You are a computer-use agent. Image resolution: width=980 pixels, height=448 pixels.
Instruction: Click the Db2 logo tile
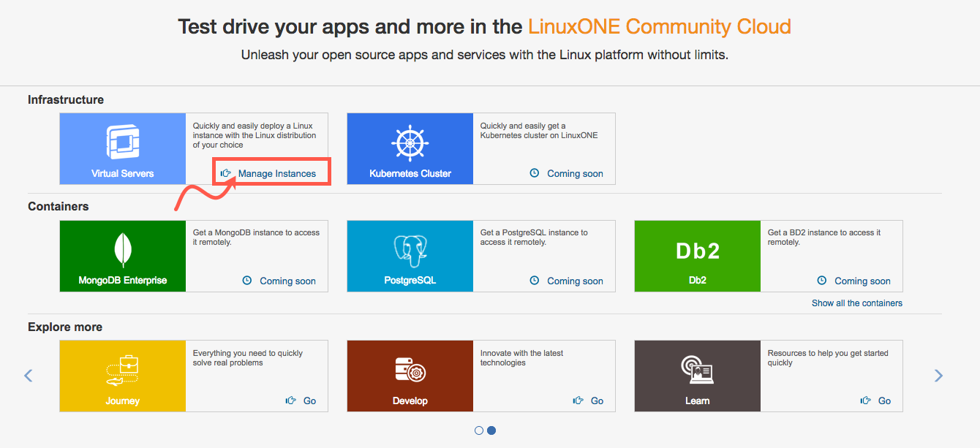coord(698,251)
